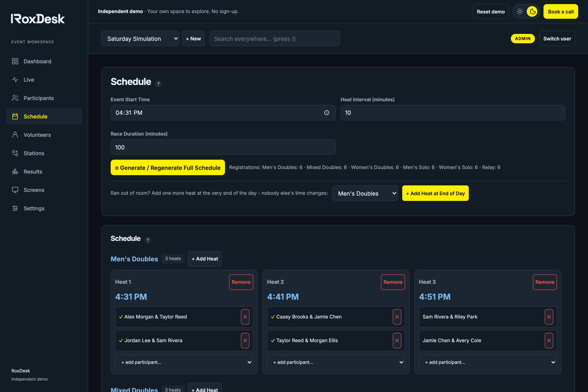Click Heat Interval minutes field
This screenshot has width=588, height=392.
453,113
